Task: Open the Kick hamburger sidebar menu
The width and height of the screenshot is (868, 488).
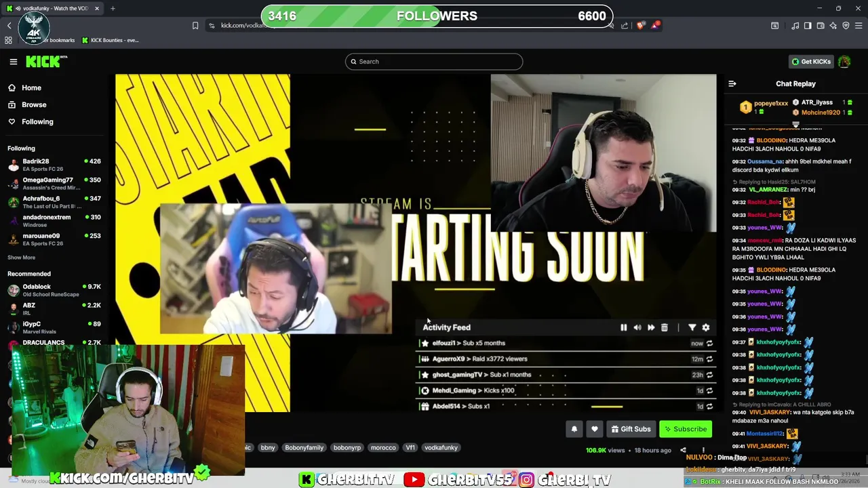Action: tap(13, 62)
